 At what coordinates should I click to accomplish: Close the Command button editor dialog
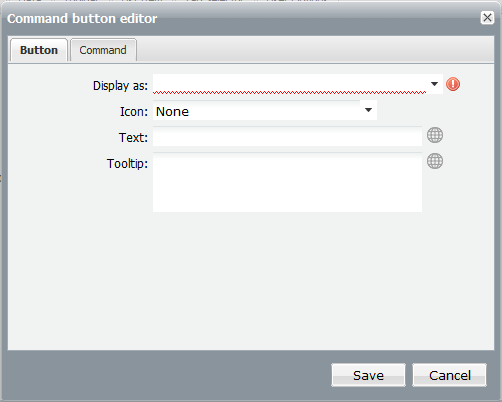click(x=487, y=18)
